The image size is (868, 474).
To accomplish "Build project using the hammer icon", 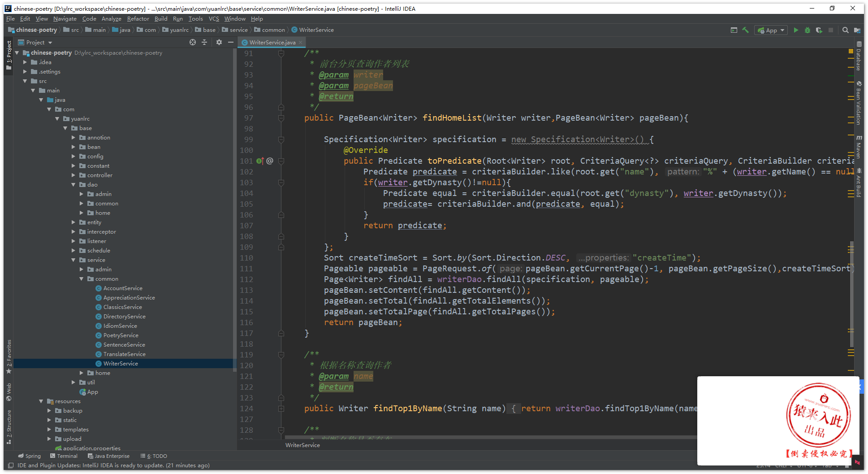I will [x=746, y=30].
